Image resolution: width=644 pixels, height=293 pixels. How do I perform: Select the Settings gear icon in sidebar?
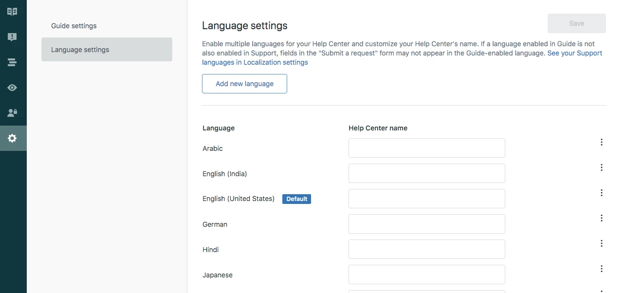point(12,138)
